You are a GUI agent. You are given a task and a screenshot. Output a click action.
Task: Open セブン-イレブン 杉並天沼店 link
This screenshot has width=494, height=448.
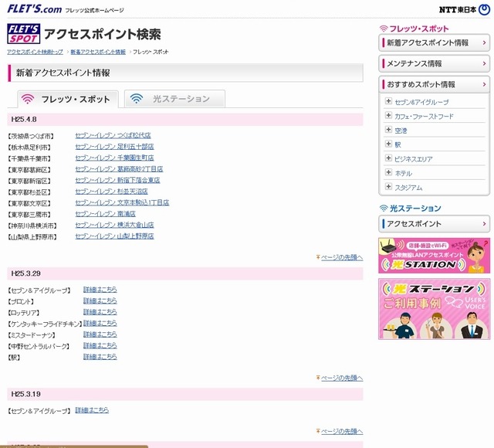tap(111, 192)
